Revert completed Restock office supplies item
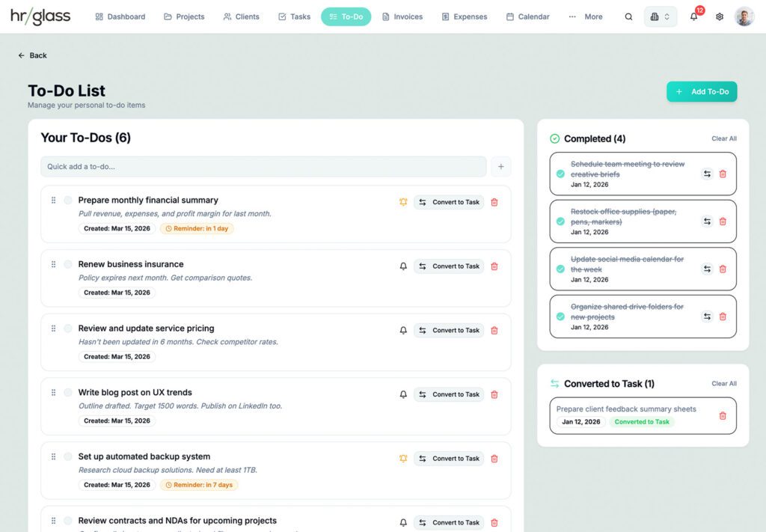The height and width of the screenshot is (532, 766). [707, 221]
